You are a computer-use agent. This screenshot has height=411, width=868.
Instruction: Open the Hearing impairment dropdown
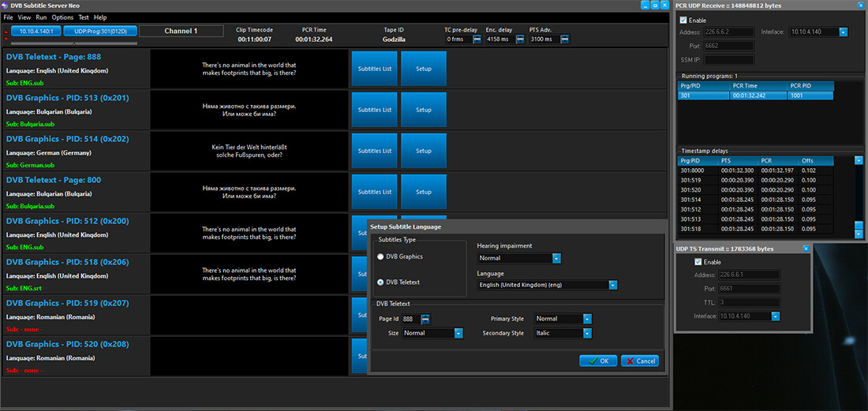tap(556, 258)
